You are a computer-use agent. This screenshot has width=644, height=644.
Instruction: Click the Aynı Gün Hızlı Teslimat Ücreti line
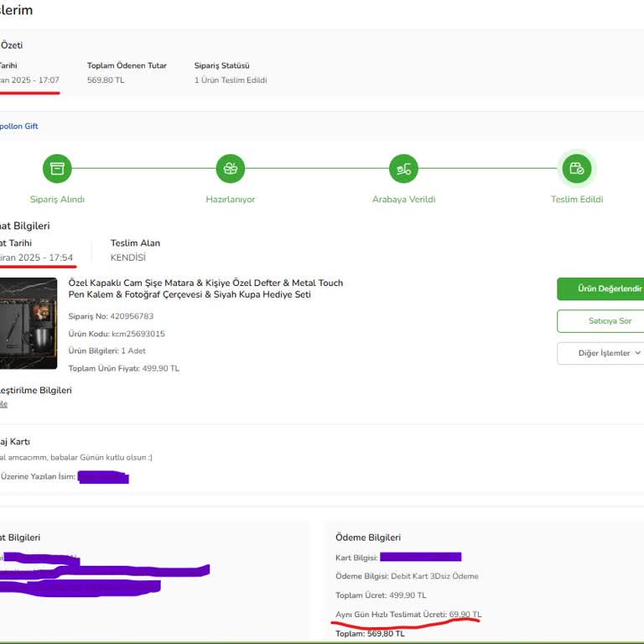point(408,615)
